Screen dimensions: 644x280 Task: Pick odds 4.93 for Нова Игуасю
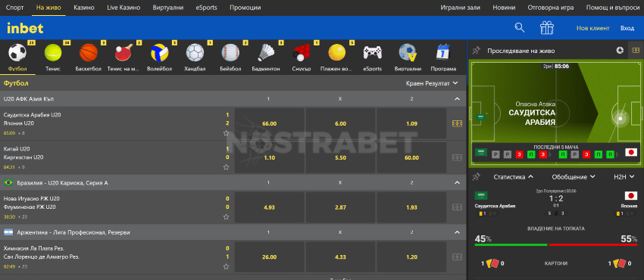270,207
